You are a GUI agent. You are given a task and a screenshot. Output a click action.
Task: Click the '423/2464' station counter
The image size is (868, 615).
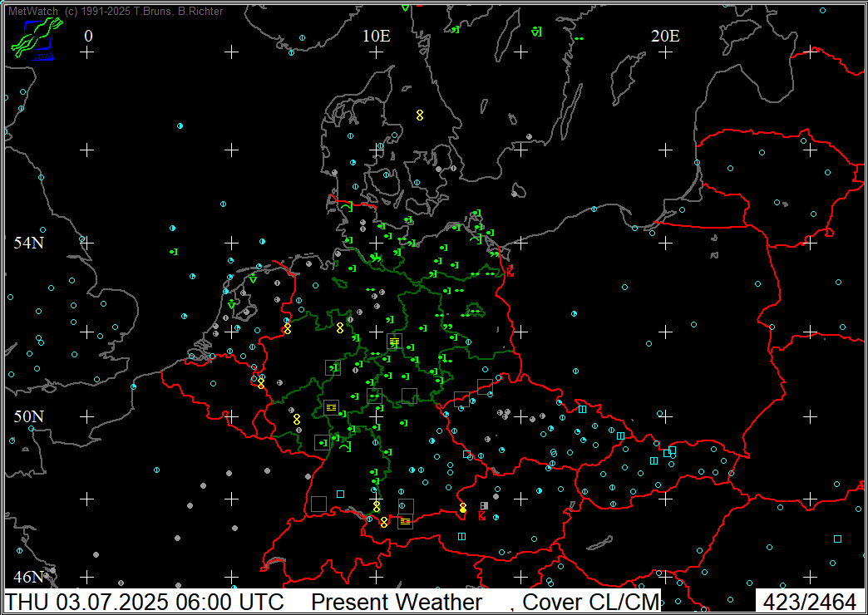810,601
